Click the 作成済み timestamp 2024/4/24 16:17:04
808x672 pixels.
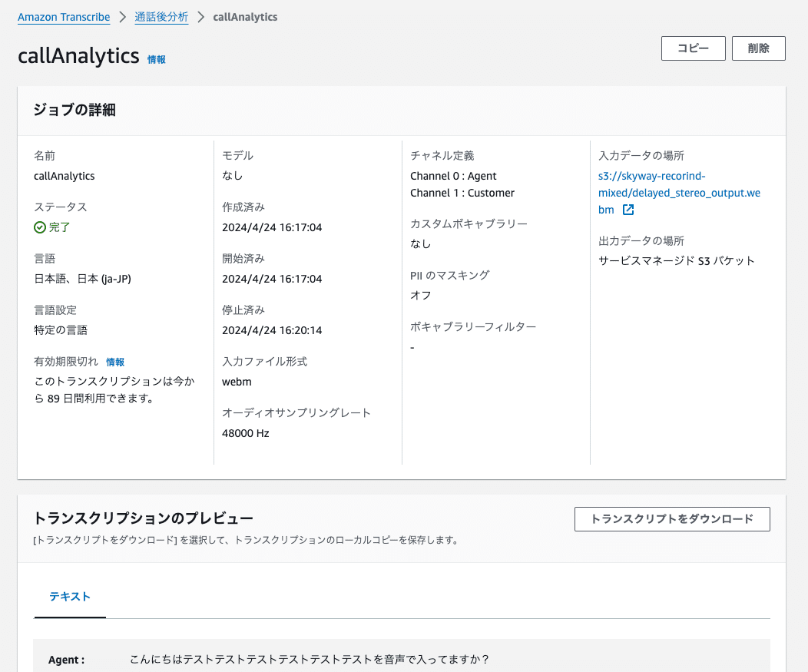[x=272, y=227]
